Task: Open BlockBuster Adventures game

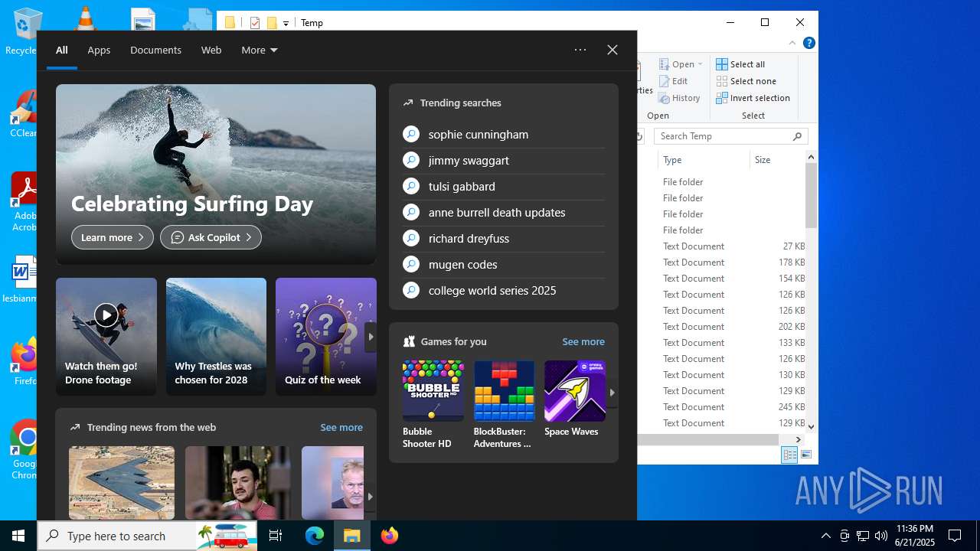Action: tap(504, 405)
